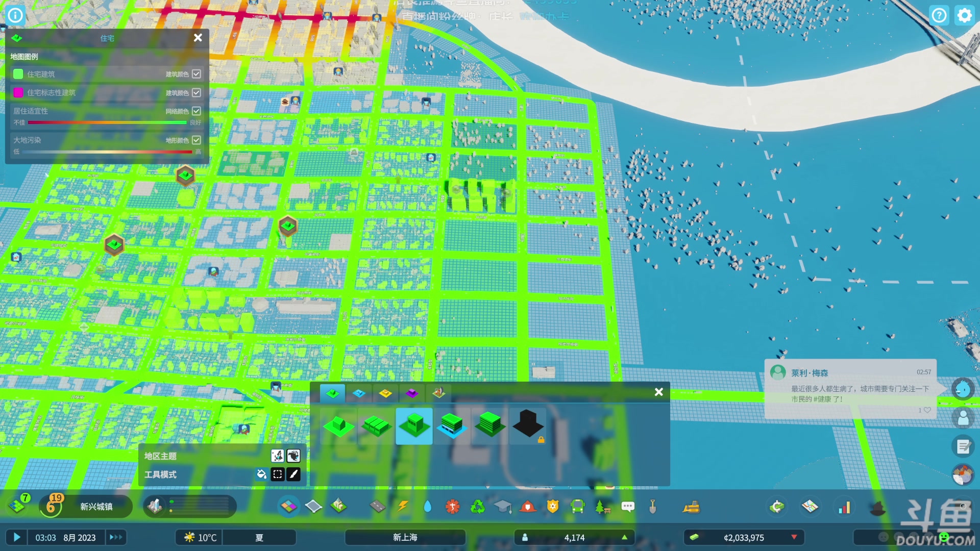Open the roads menu
The image size is (980, 551).
(378, 507)
